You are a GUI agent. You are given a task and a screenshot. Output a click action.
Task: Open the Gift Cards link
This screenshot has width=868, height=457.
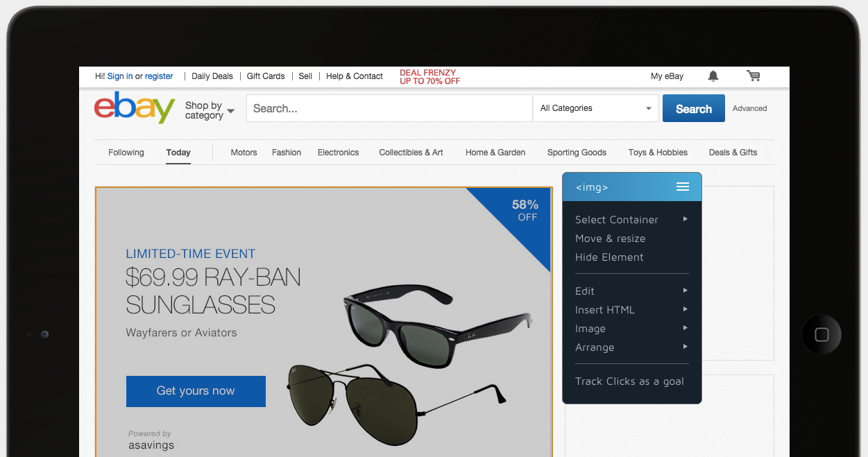266,76
